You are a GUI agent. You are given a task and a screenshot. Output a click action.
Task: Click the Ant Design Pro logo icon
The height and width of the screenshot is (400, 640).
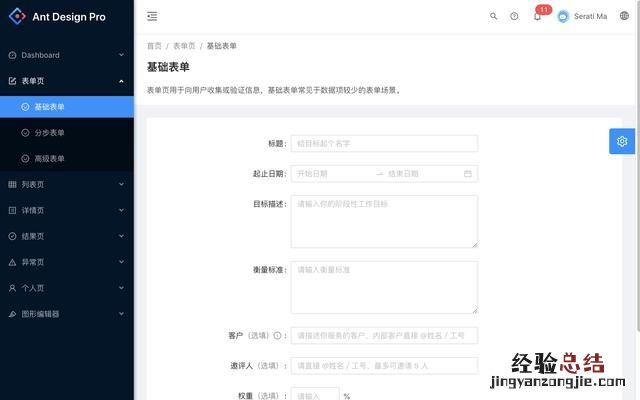point(17,16)
